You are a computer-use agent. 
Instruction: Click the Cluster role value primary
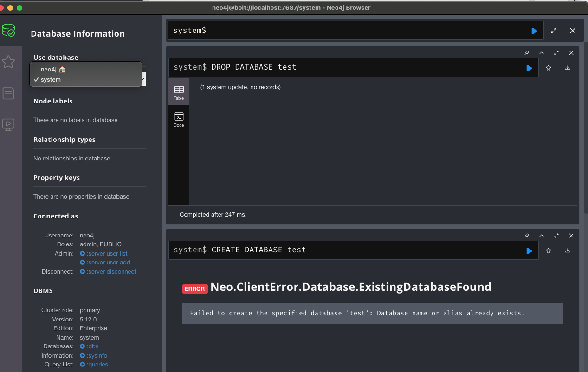coord(90,310)
